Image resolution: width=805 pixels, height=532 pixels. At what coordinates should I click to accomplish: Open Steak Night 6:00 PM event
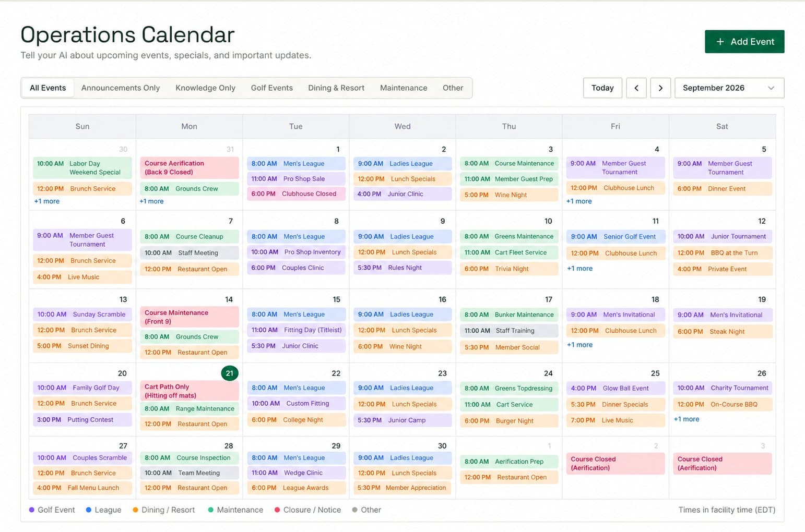tap(722, 332)
